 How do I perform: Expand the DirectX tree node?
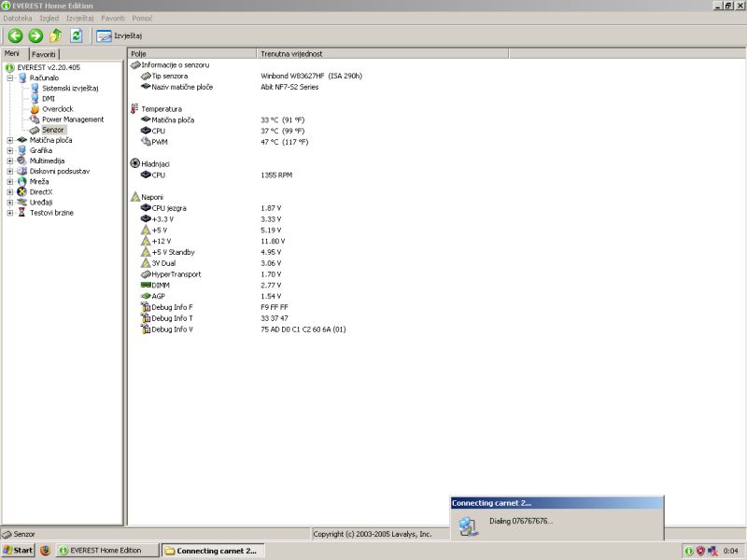[9, 192]
